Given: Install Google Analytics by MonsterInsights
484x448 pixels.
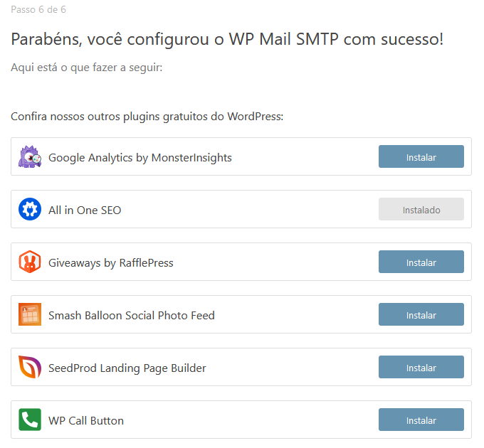Looking at the screenshot, I should click(x=421, y=156).
